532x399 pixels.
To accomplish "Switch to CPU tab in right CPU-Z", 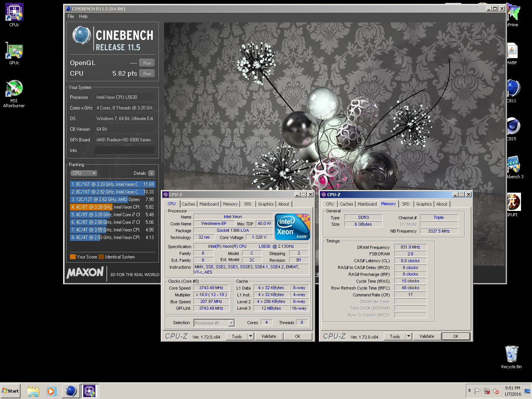I will click(329, 204).
